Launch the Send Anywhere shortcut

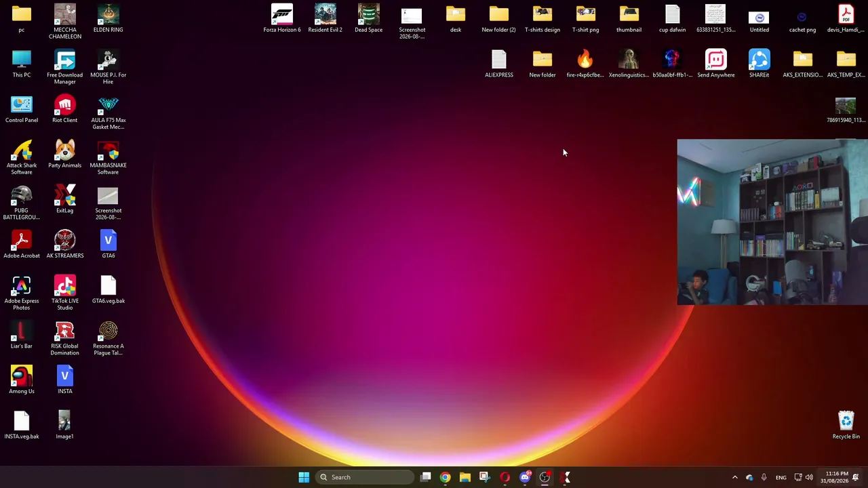716,64
